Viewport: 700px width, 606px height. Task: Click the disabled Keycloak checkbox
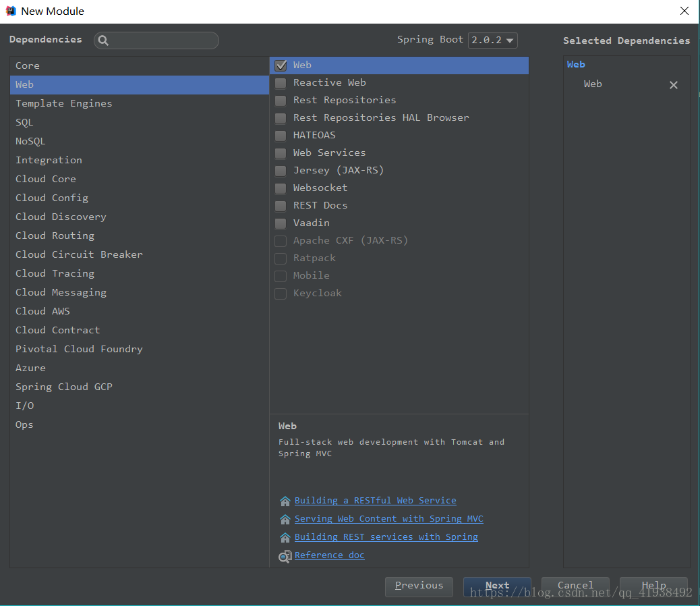(x=281, y=294)
